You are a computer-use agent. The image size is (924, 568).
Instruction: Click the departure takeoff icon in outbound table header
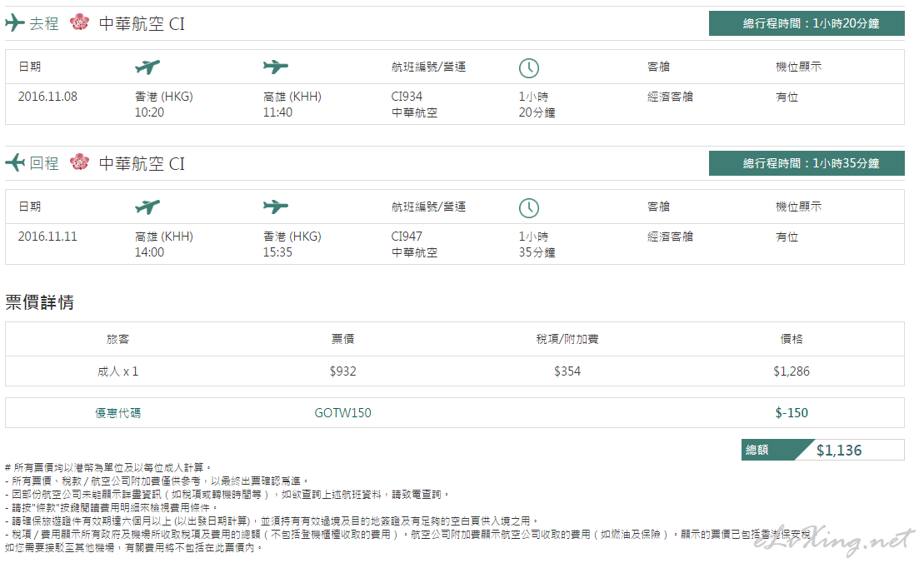(x=147, y=67)
